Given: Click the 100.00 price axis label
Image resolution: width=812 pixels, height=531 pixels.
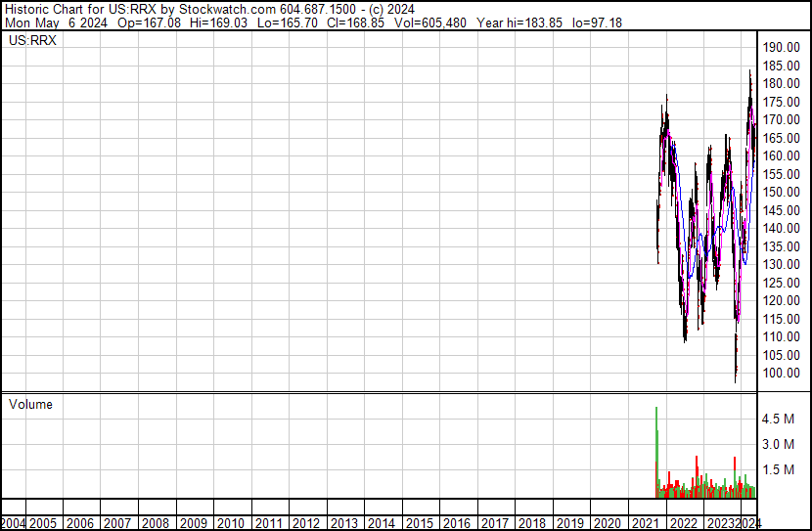Looking at the screenshot, I should (x=784, y=374).
